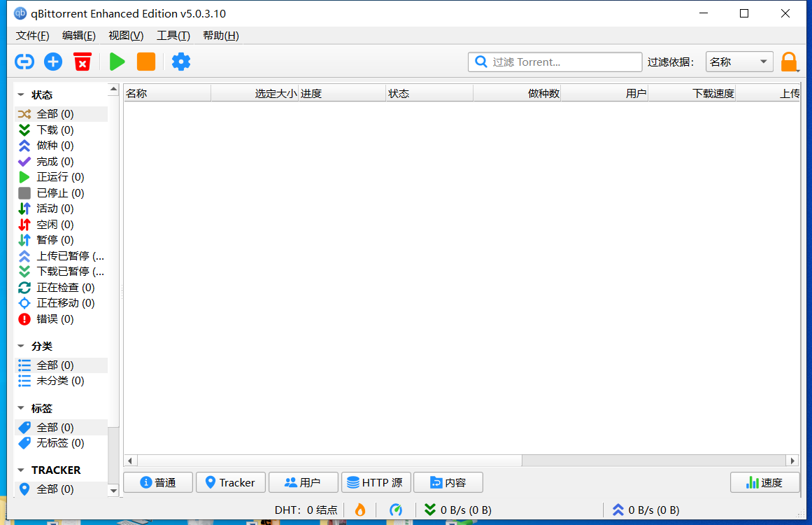812x525 pixels.
Task: Click the blue add torrent file icon
Action: pos(53,62)
